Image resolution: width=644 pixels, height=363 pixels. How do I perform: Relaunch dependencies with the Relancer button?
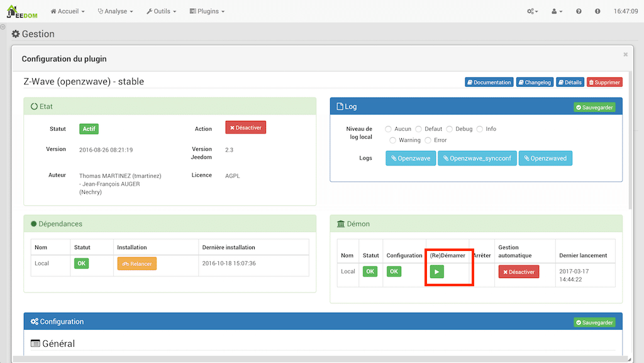(x=136, y=264)
